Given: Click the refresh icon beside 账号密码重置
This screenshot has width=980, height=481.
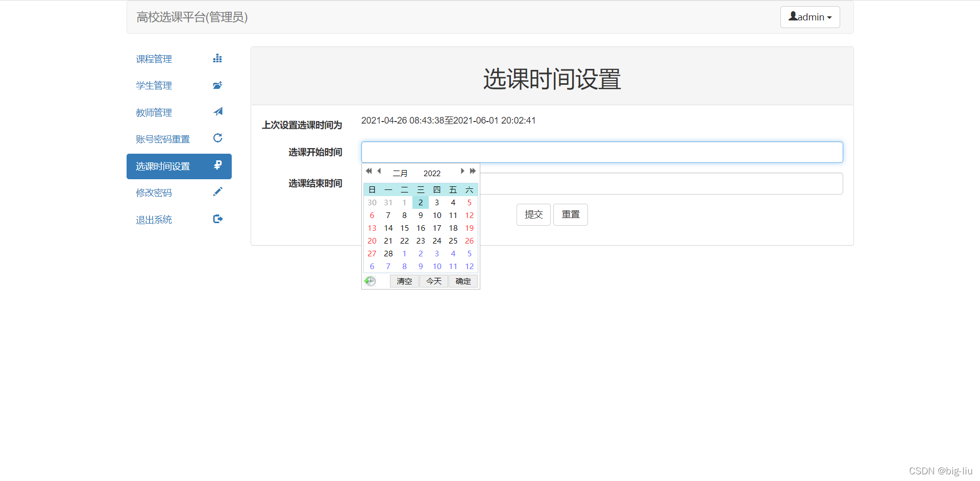Looking at the screenshot, I should (217, 138).
